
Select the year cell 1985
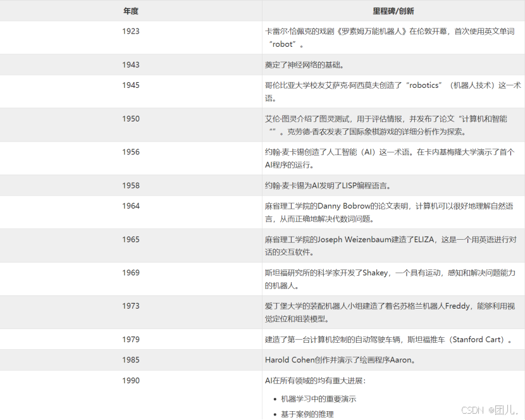130,360
